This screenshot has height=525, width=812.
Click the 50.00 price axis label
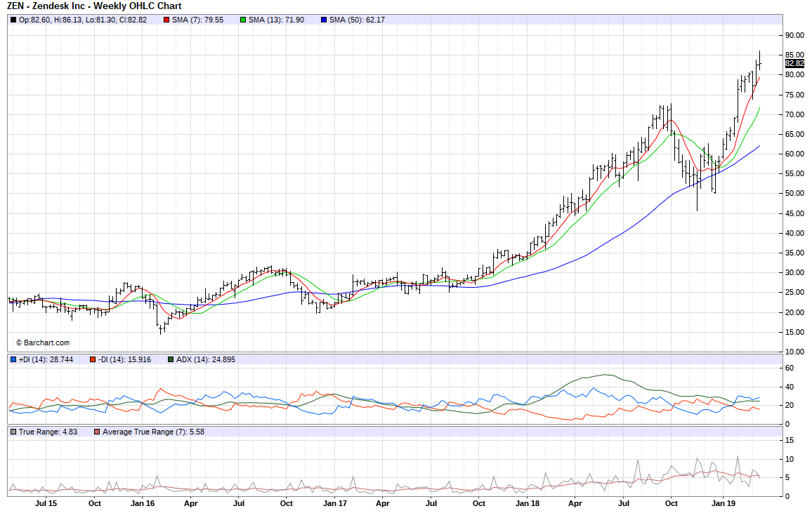794,193
